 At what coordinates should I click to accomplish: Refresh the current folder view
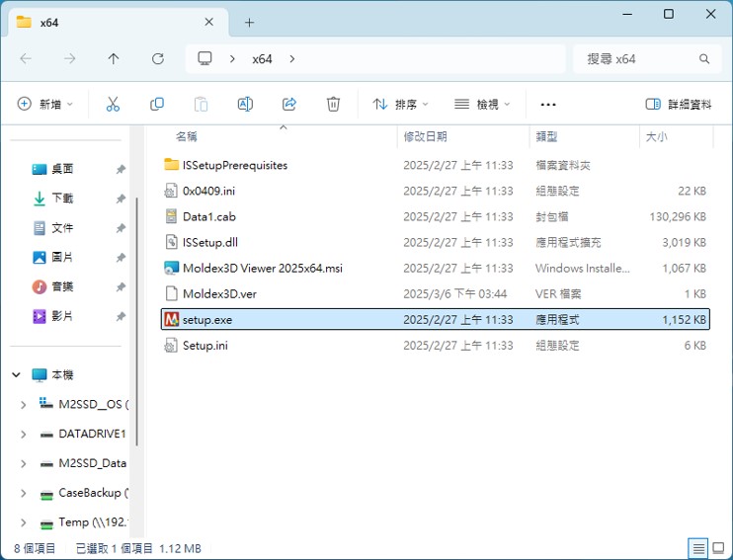pyautogui.click(x=157, y=59)
